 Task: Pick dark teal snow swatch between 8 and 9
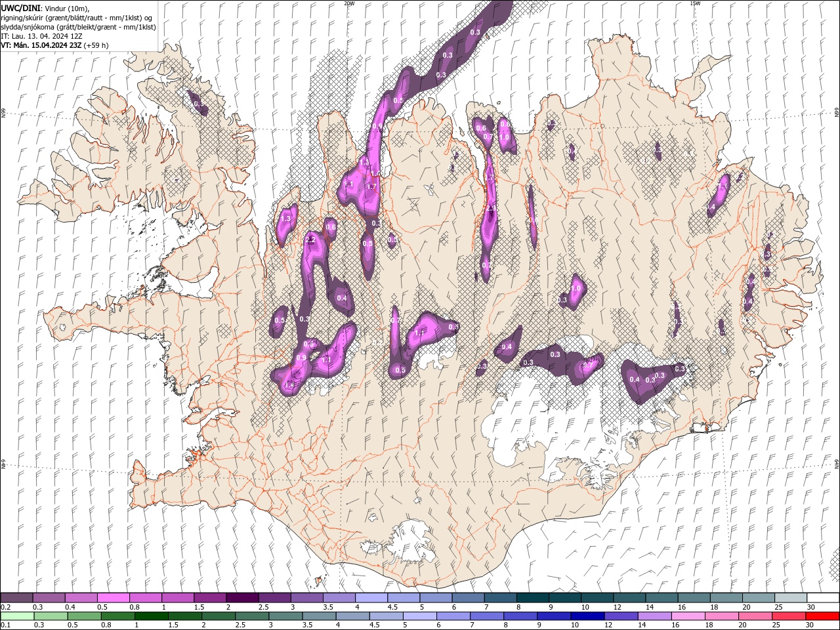(x=532, y=598)
